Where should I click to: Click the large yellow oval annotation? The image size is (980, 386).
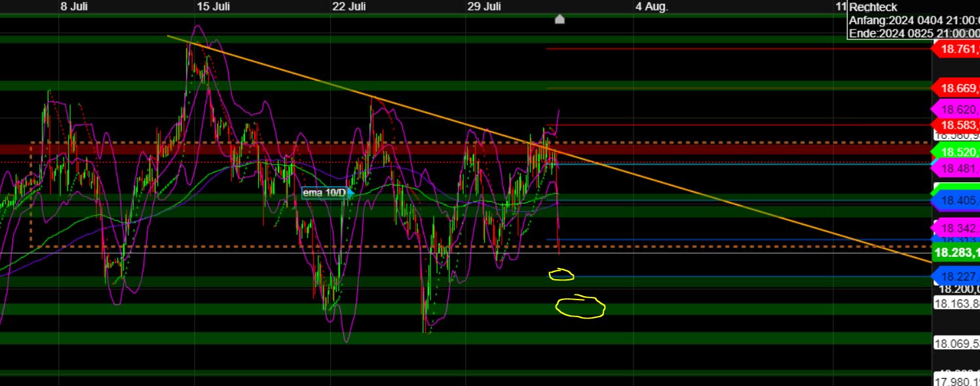[580, 307]
